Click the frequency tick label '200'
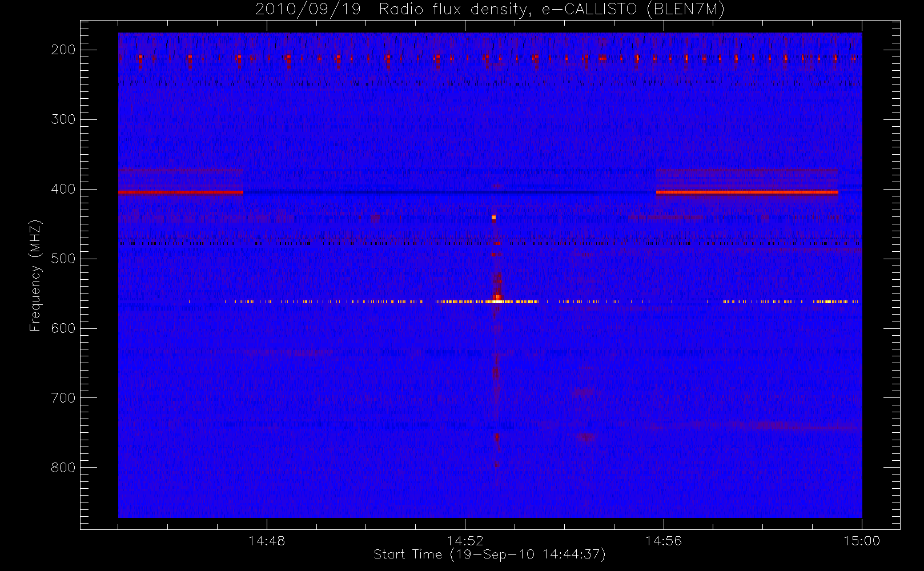Image resolution: width=924 pixels, height=571 pixels. point(63,50)
